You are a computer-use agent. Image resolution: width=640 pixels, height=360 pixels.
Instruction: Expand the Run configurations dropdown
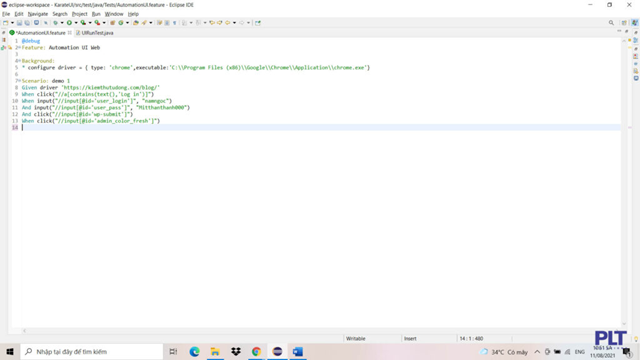click(76, 23)
